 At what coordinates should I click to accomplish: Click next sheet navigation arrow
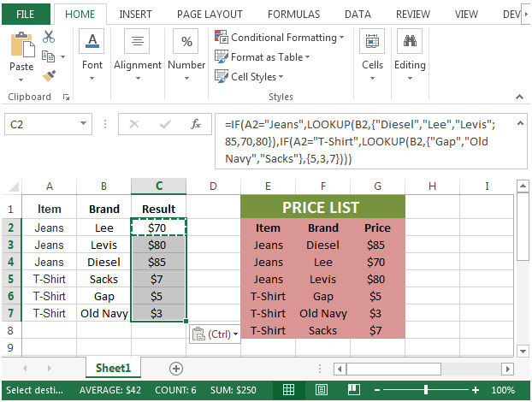[50, 368]
